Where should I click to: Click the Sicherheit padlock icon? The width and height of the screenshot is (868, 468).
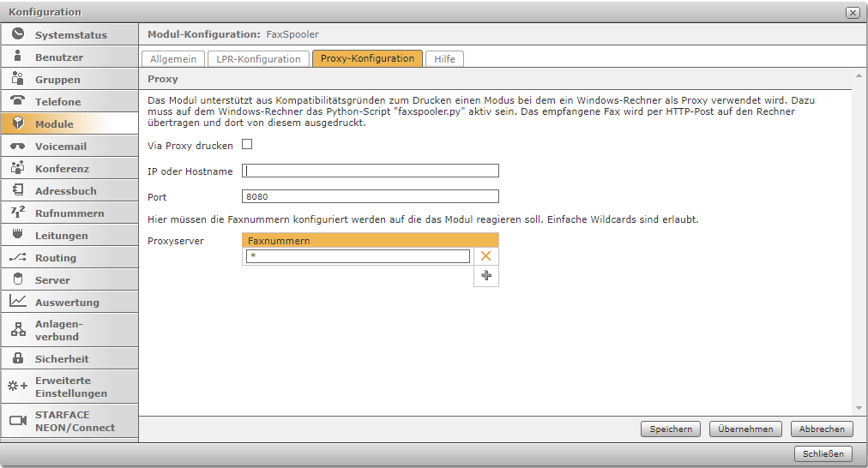(x=17, y=358)
